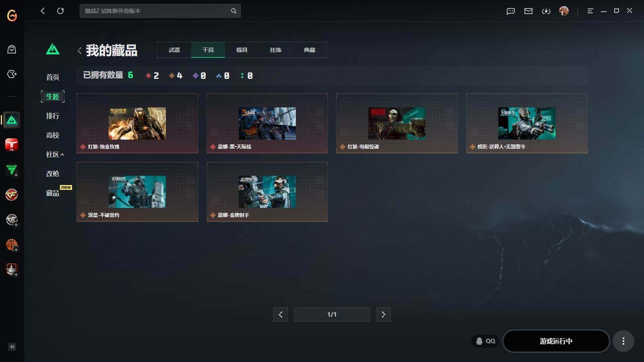Screen dimensions: 644x362
Task: Open the 改枪 navigation item
Action: [53, 174]
